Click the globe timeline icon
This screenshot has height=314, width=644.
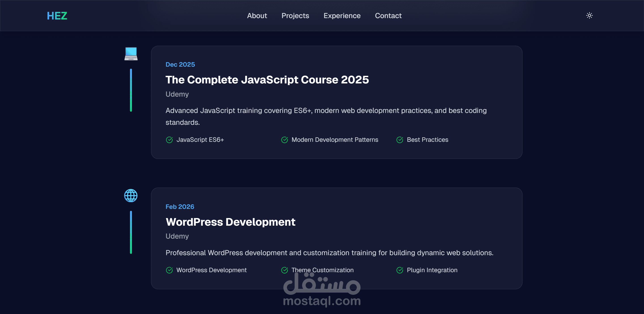click(x=131, y=195)
